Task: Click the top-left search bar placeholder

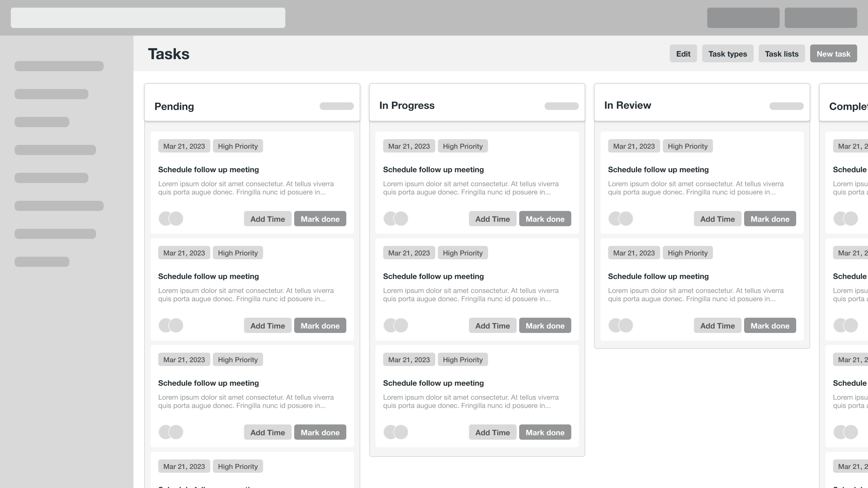Action: pos(147,18)
